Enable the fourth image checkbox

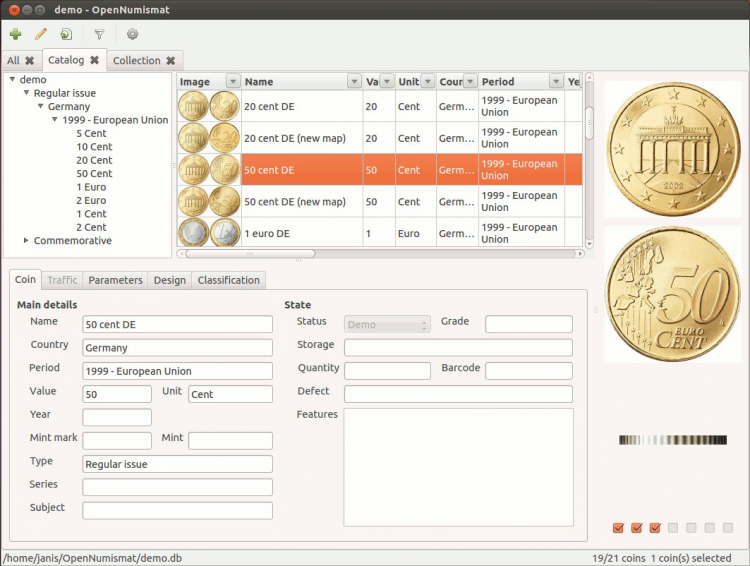(673, 528)
